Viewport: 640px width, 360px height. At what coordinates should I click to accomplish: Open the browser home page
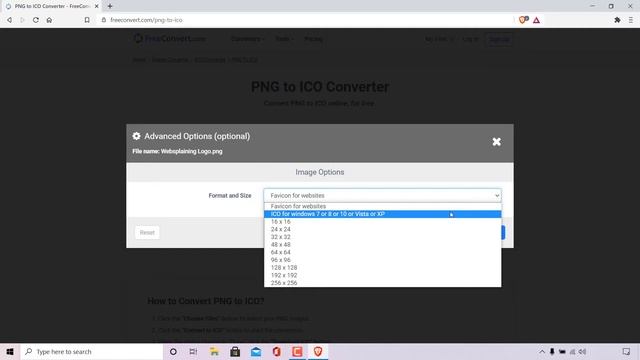pos(49,20)
